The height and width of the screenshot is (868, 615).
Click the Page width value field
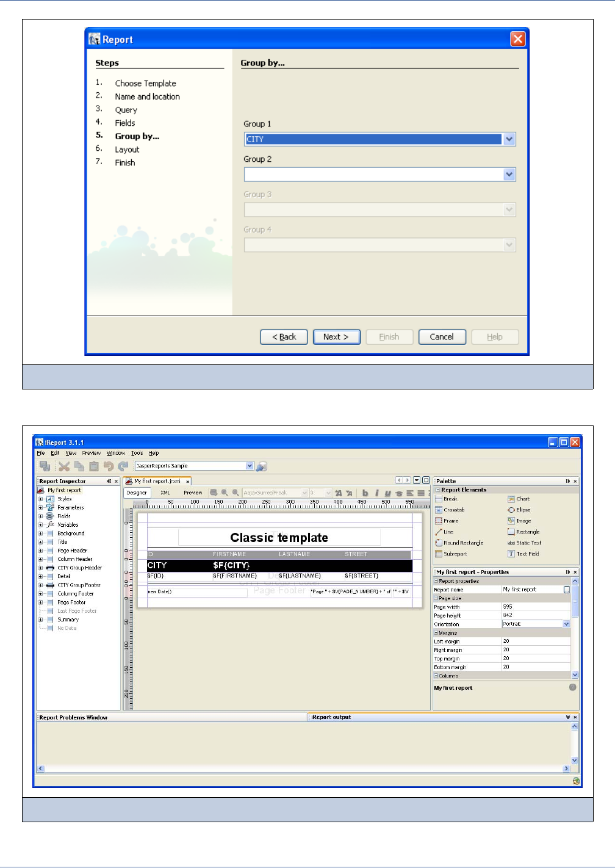(x=536, y=607)
